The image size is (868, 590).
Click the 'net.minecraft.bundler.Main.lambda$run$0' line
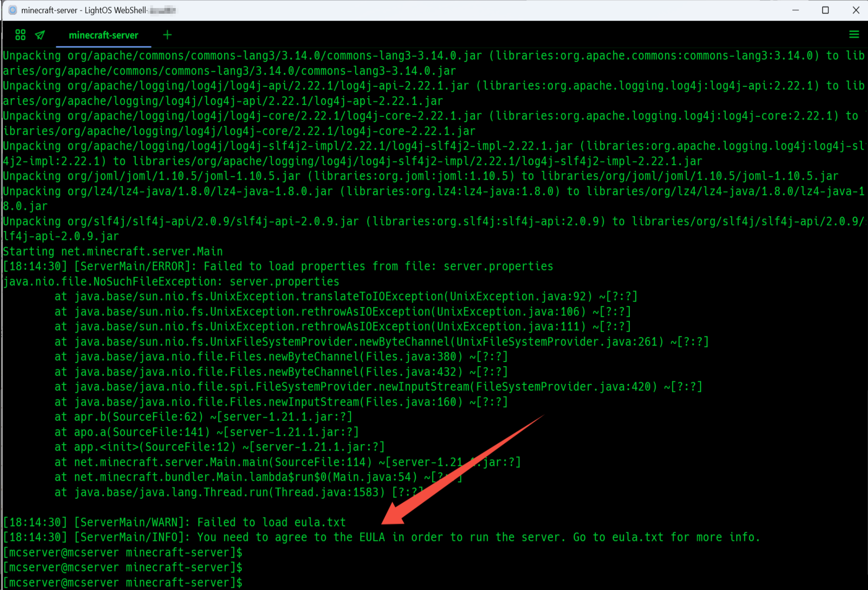tap(258, 477)
